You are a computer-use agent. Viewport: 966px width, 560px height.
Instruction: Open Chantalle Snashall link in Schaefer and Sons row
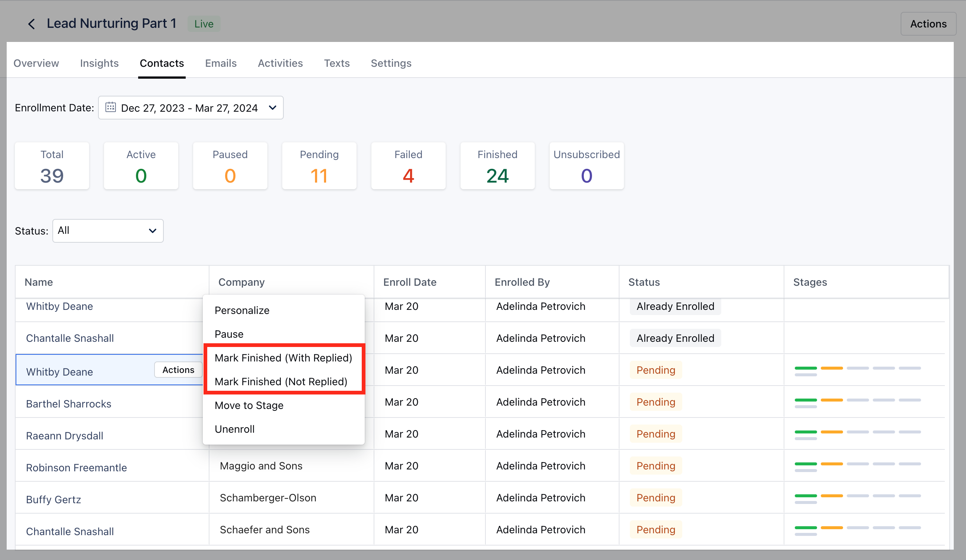pos(70,532)
